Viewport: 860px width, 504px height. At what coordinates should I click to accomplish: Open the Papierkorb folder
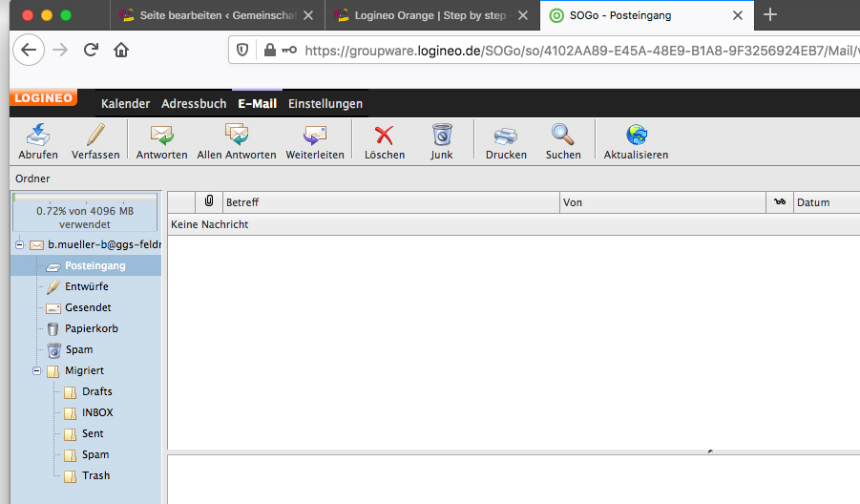pyautogui.click(x=91, y=328)
